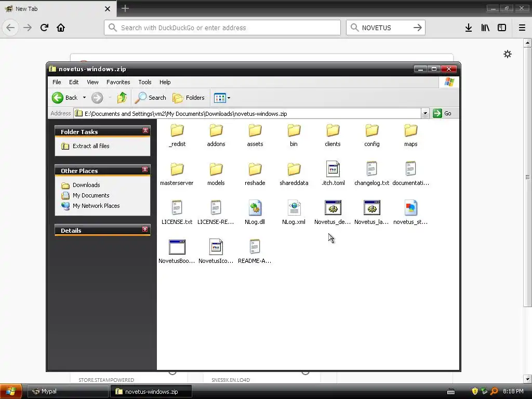
Task: Collapse the Folder Tasks panel
Action: pos(145,130)
